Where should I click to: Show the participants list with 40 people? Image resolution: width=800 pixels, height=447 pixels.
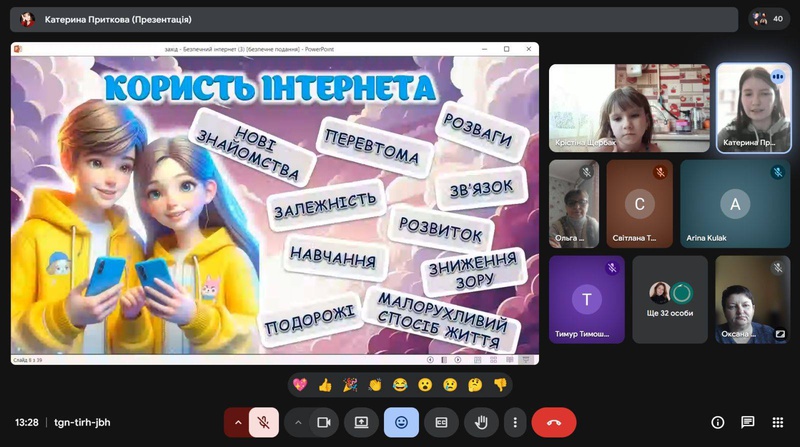point(769,18)
